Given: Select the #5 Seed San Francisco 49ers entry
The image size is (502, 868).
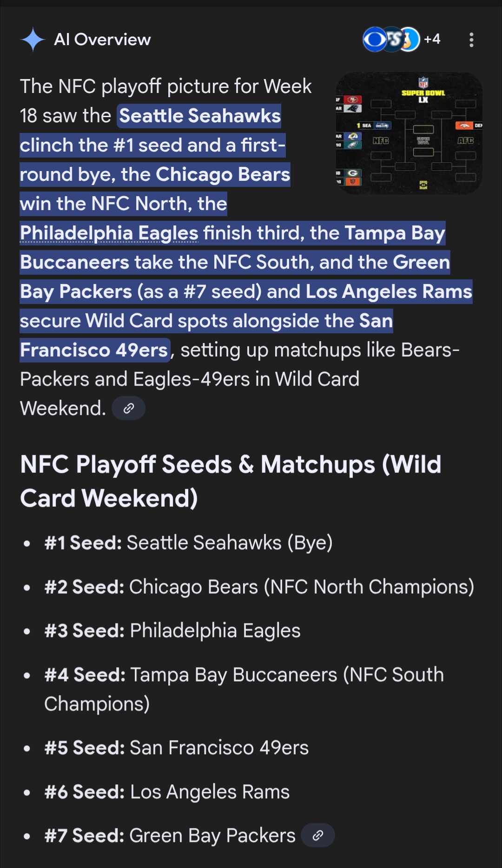Looking at the screenshot, I should (x=177, y=748).
